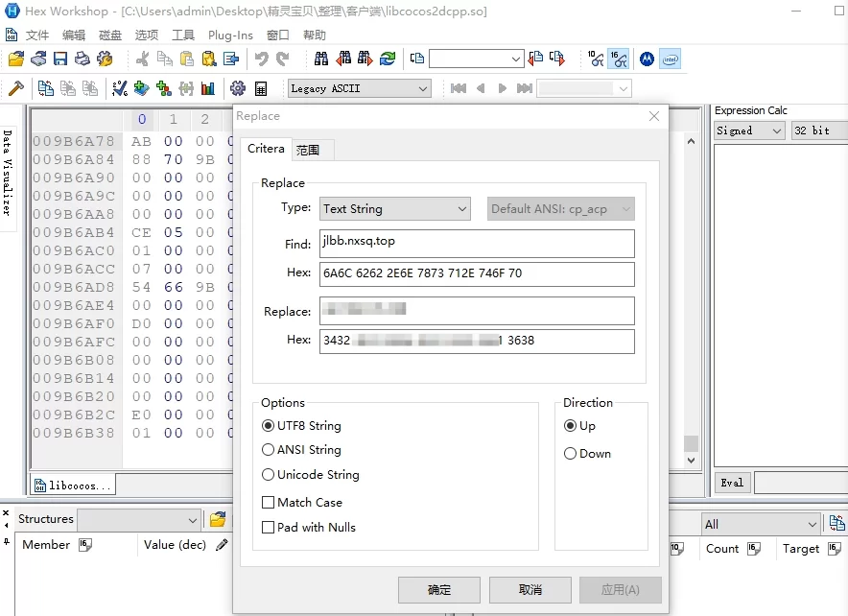Check the Pad with Nulls option
This screenshot has height=616, width=848.
(x=269, y=527)
